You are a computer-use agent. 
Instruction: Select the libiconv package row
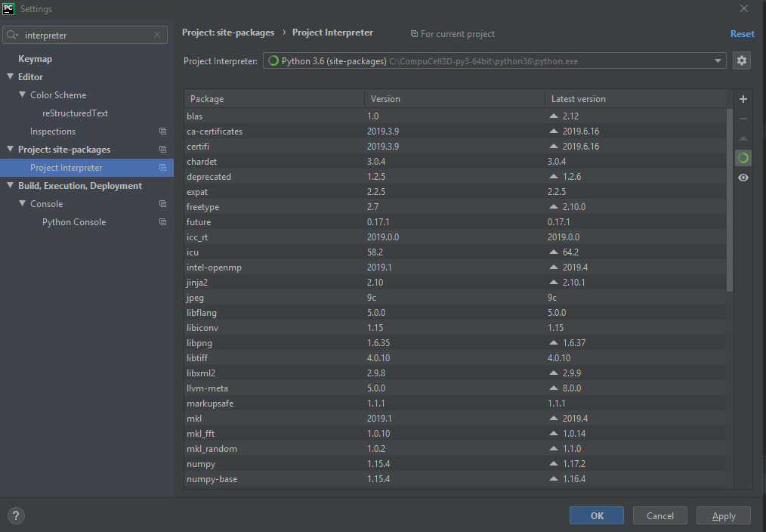pos(456,328)
